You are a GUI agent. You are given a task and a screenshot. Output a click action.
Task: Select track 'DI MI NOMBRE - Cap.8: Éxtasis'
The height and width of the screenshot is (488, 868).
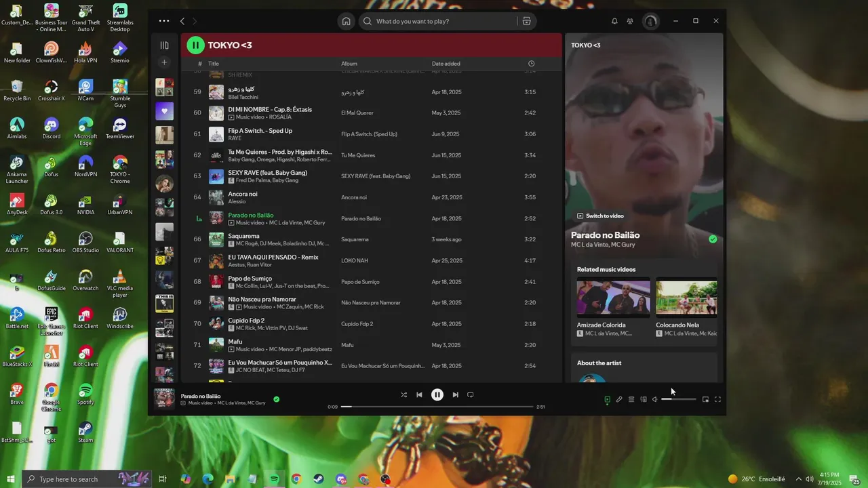[x=371, y=113]
